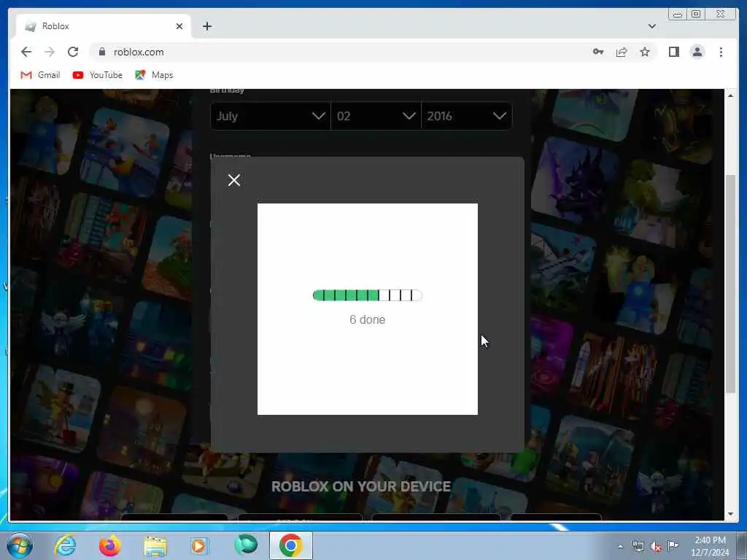Open the Gmail bookmark
The width and height of the screenshot is (747, 560).
[41, 75]
